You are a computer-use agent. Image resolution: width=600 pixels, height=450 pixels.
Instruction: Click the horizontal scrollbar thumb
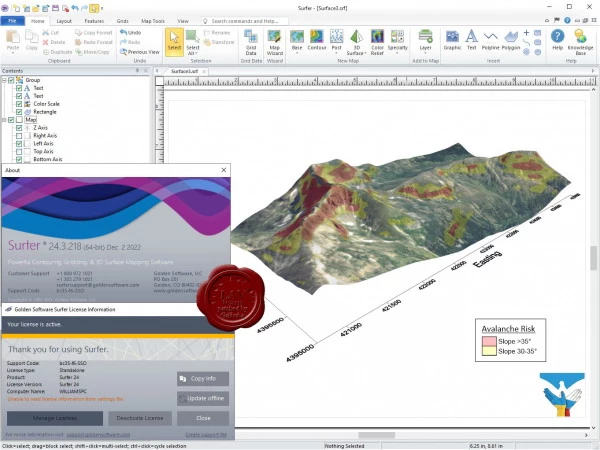pyautogui.click(x=377, y=435)
